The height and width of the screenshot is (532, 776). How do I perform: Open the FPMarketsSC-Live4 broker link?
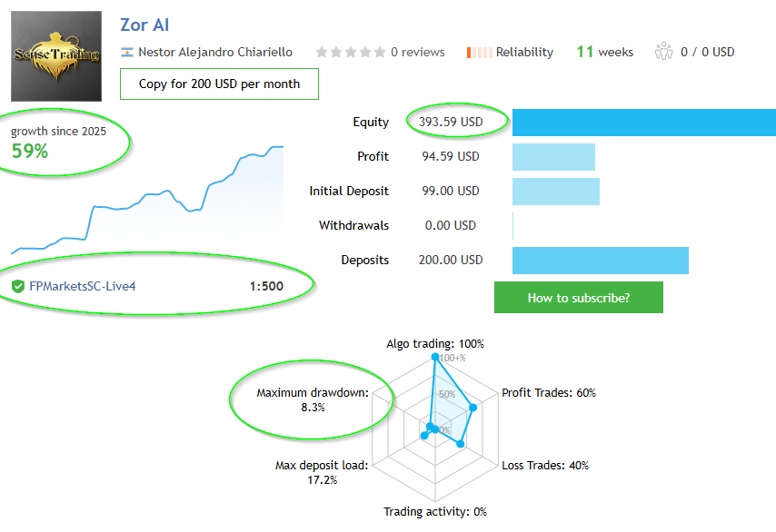click(x=83, y=287)
